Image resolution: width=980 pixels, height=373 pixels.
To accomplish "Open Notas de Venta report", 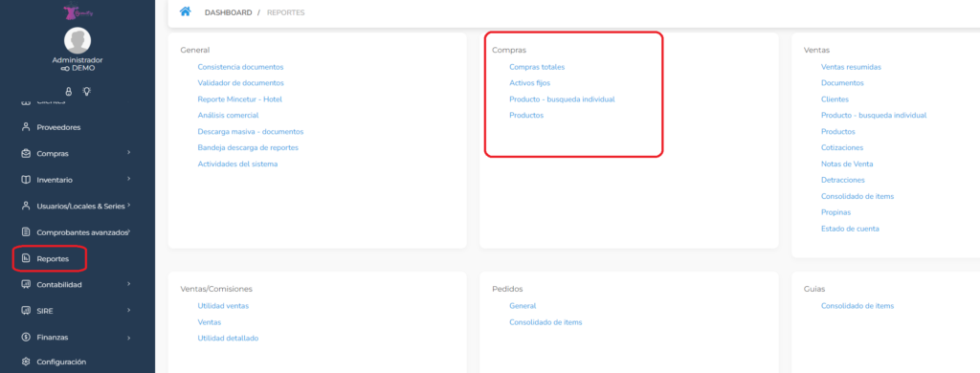I will [847, 165].
